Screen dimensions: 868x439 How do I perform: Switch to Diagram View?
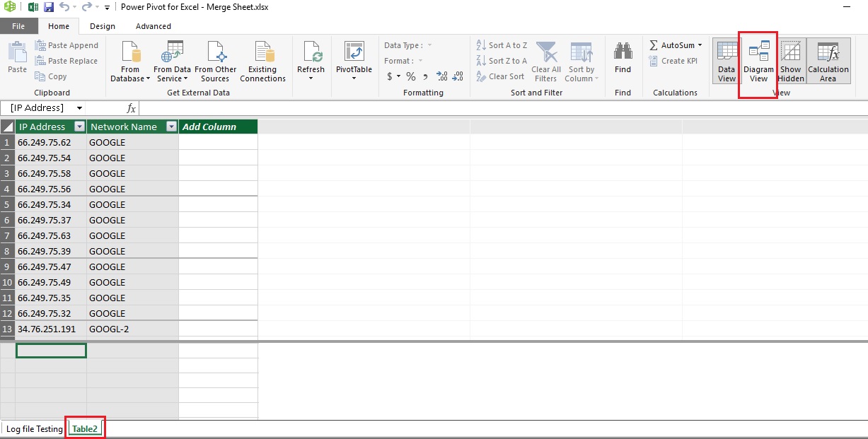pyautogui.click(x=758, y=61)
